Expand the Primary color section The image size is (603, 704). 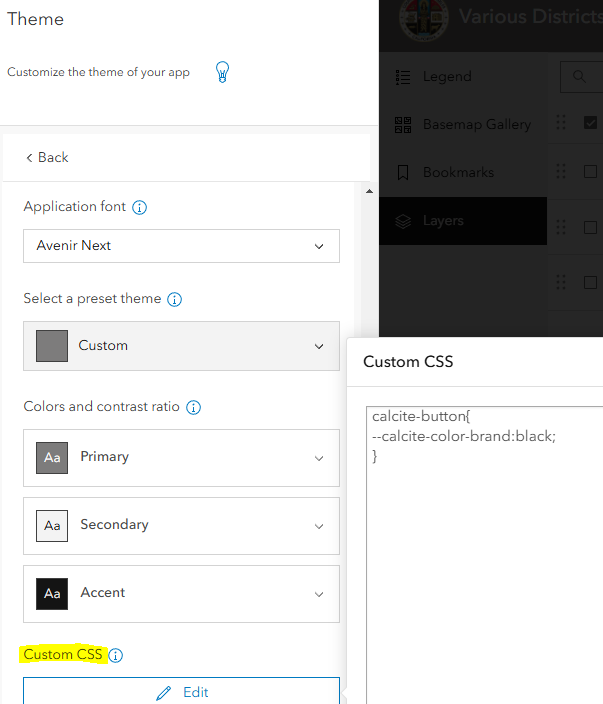coord(181,458)
